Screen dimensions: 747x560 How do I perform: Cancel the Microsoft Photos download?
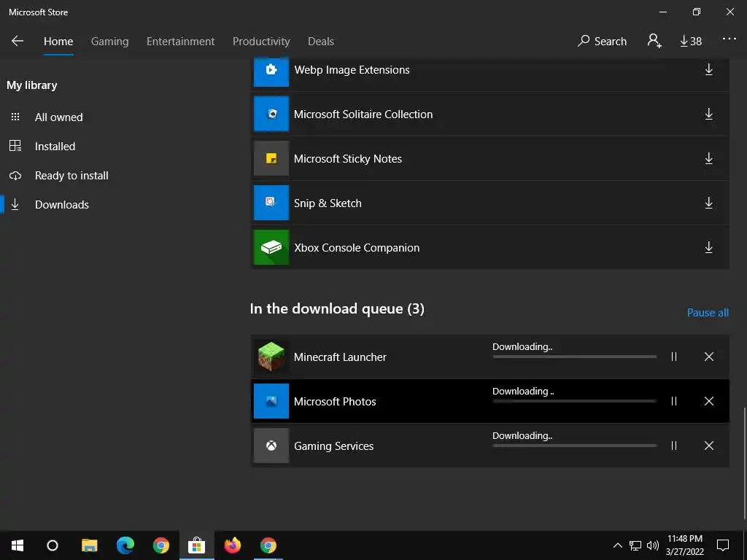coord(709,401)
